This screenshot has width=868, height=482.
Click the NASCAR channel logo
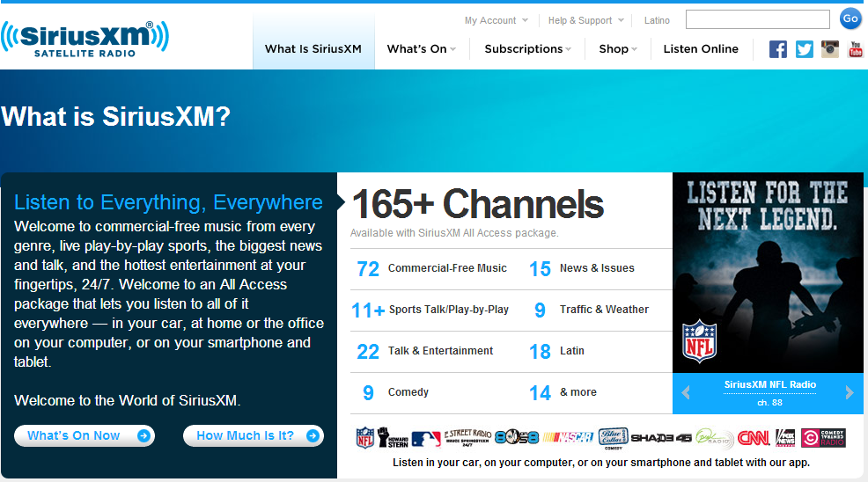pyautogui.click(x=568, y=438)
